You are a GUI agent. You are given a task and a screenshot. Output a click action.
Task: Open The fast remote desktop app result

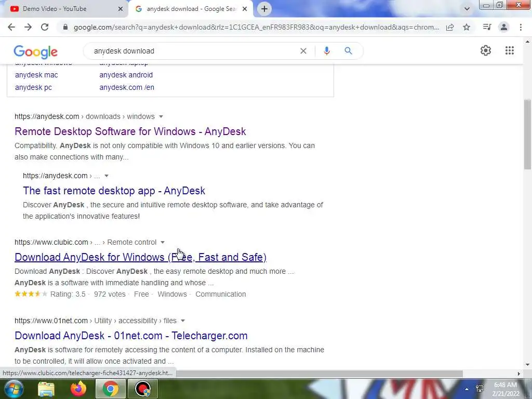click(114, 191)
